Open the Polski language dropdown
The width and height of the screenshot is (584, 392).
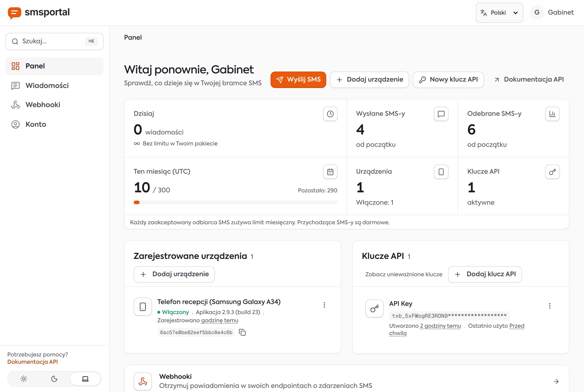pyautogui.click(x=499, y=13)
